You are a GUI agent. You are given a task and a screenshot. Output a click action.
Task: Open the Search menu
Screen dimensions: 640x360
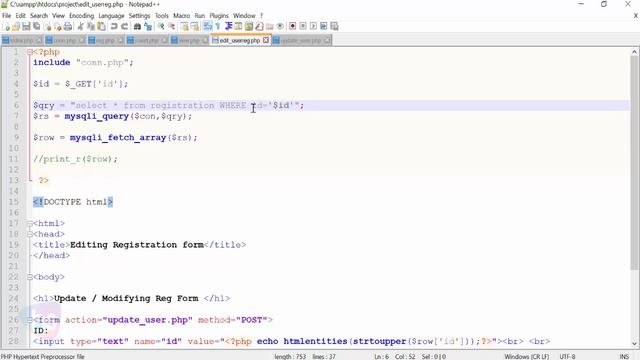click(39, 16)
